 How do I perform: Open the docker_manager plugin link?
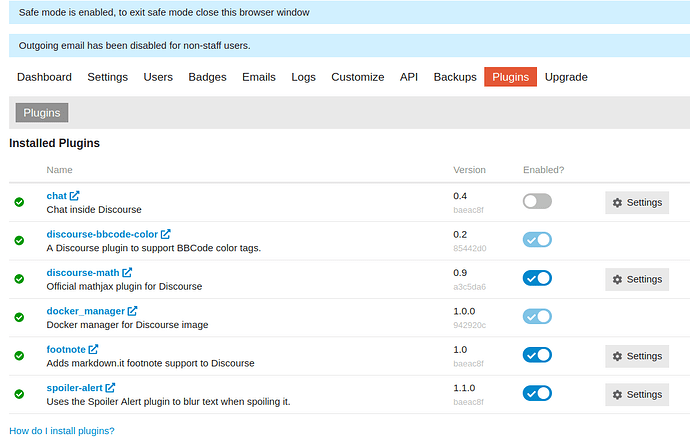[x=86, y=311]
